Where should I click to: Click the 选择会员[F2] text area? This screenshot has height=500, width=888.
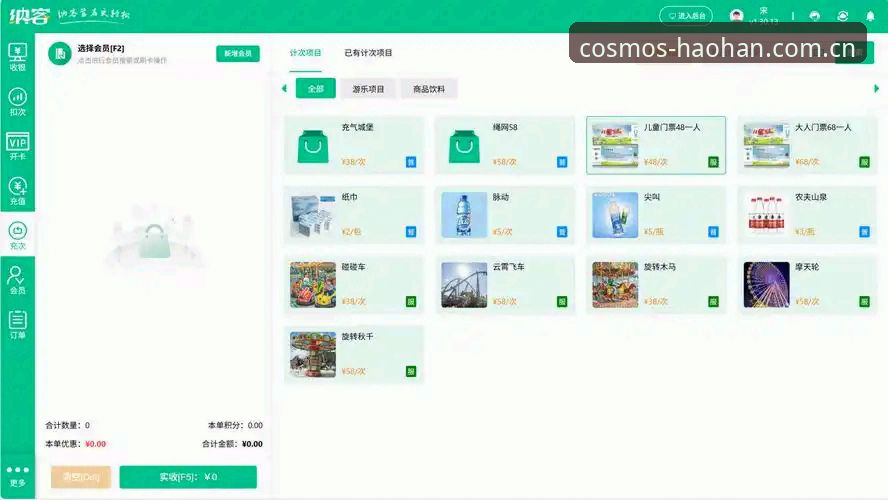(101, 49)
